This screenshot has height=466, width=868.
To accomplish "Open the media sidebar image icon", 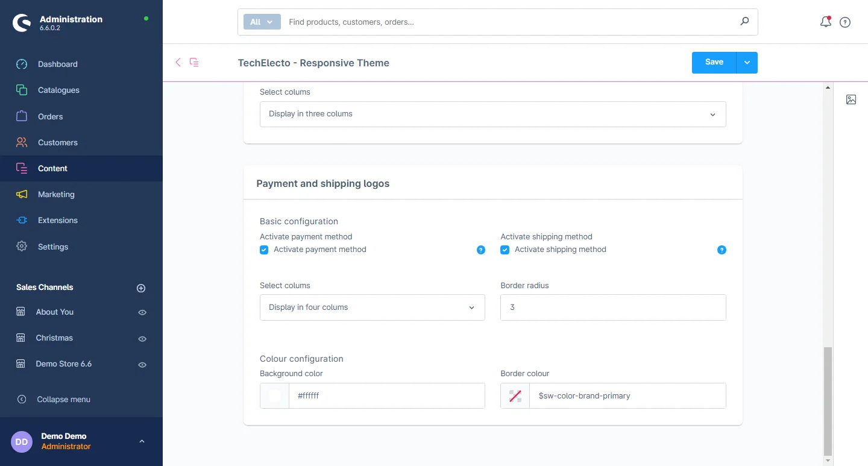I will pyautogui.click(x=851, y=99).
